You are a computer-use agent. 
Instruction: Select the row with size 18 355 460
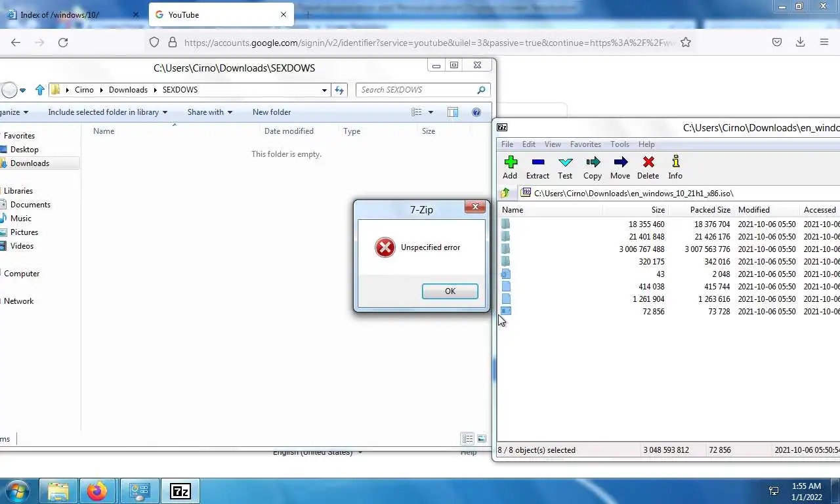click(669, 224)
